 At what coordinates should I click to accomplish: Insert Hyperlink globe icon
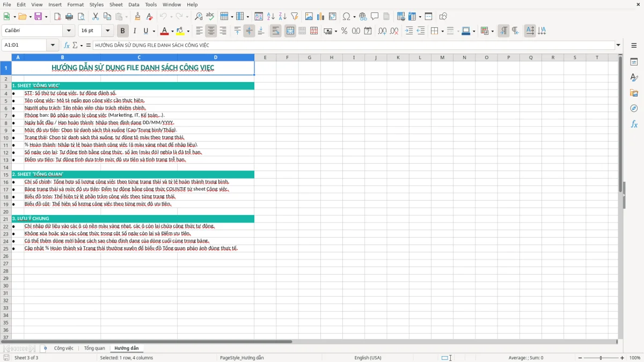363,17
